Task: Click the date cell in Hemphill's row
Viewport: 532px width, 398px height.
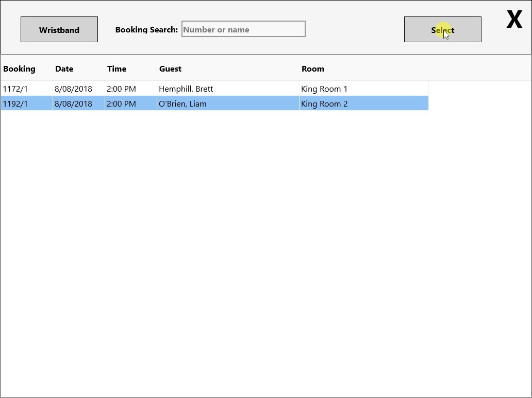Action: [x=79, y=89]
